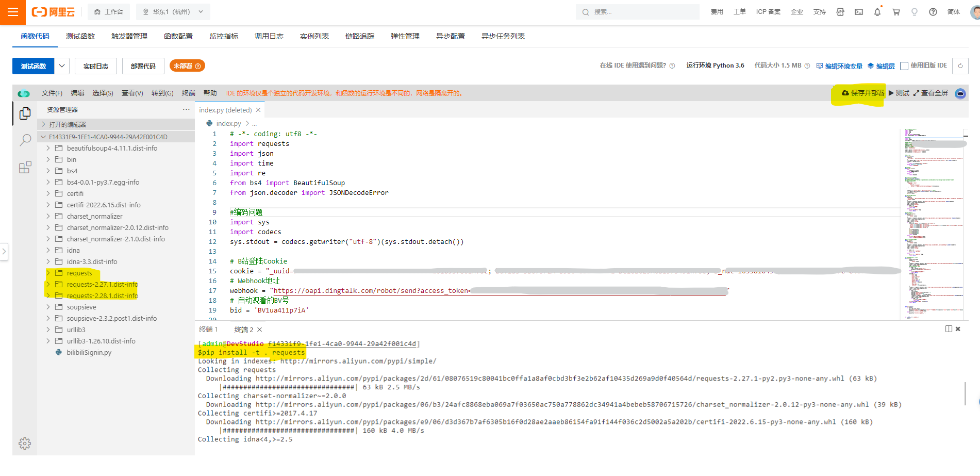Open the 文件(F) menu
The image size is (980, 476).
pyautogui.click(x=52, y=93)
